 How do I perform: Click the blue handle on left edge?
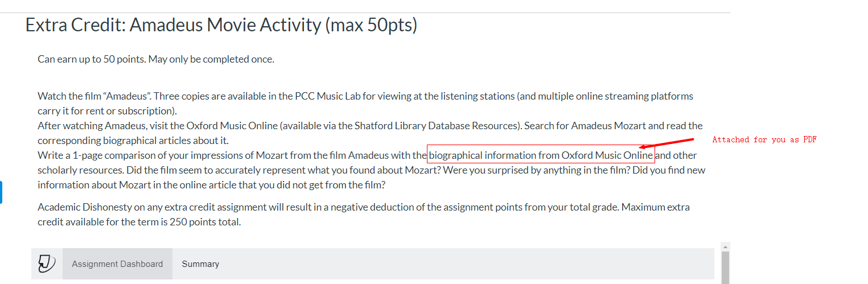coord(1,192)
